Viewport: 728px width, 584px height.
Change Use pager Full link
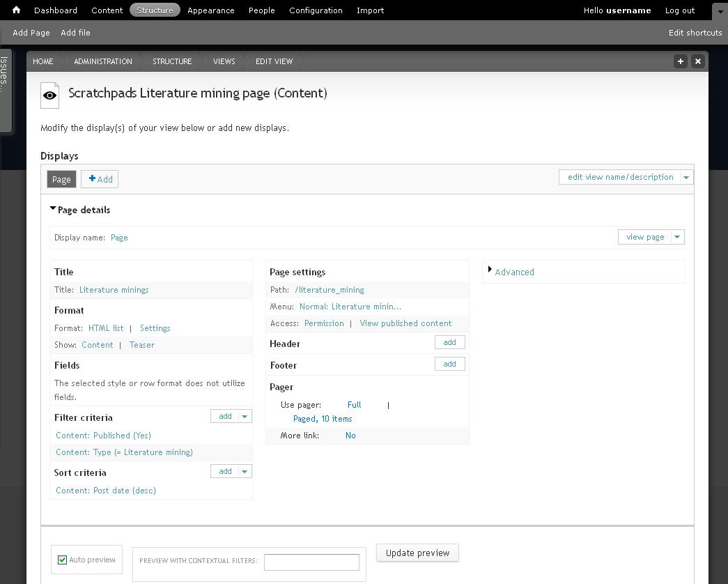[x=355, y=405]
